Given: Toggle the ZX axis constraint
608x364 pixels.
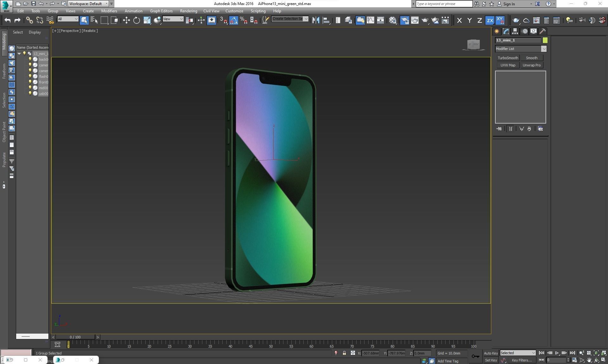Looking at the screenshot, I should point(490,20).
